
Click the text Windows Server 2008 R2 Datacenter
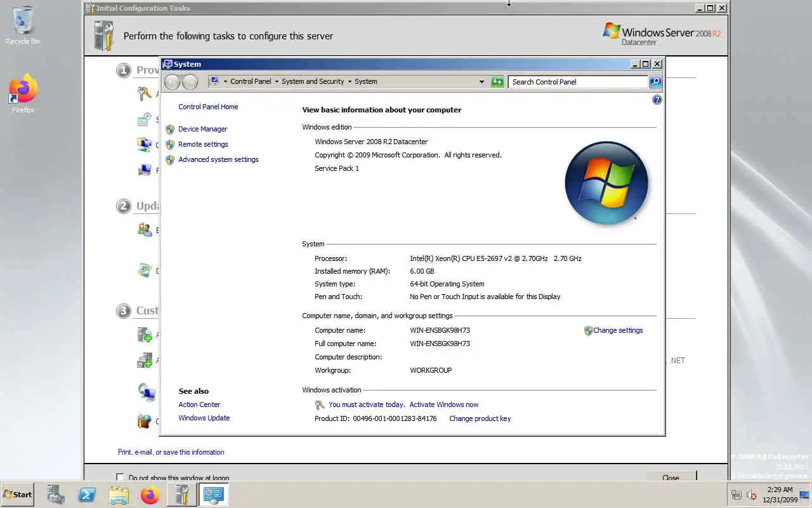[x=371, y=142]
